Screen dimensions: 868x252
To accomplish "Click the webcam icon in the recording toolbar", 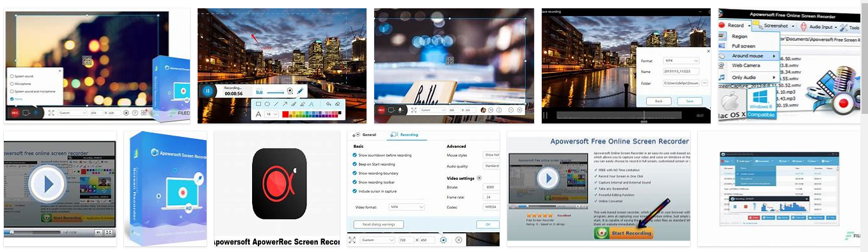I will pyautogui.click(x=290, y=91).
